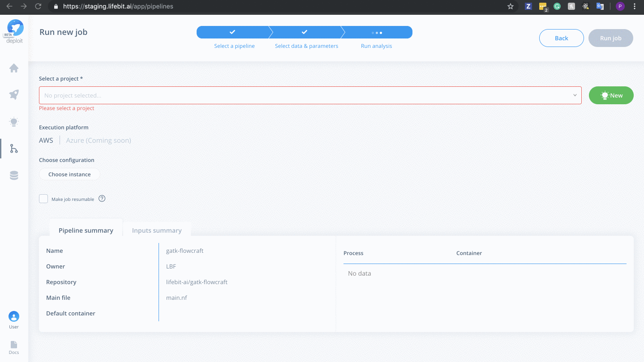Image resolution: width=644 pixels, height=362 pixels.
Task: Click the Choose instance button
Action: 69,174
